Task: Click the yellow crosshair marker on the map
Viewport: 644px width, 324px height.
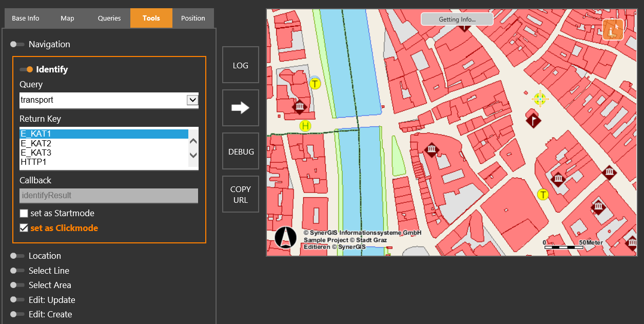Action: click(x=540, y=99)
